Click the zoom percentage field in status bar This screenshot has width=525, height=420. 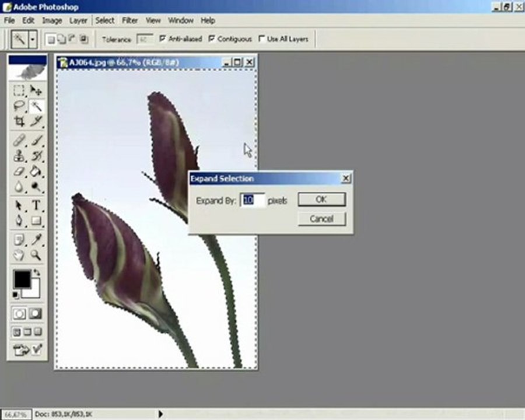[16, 415]
